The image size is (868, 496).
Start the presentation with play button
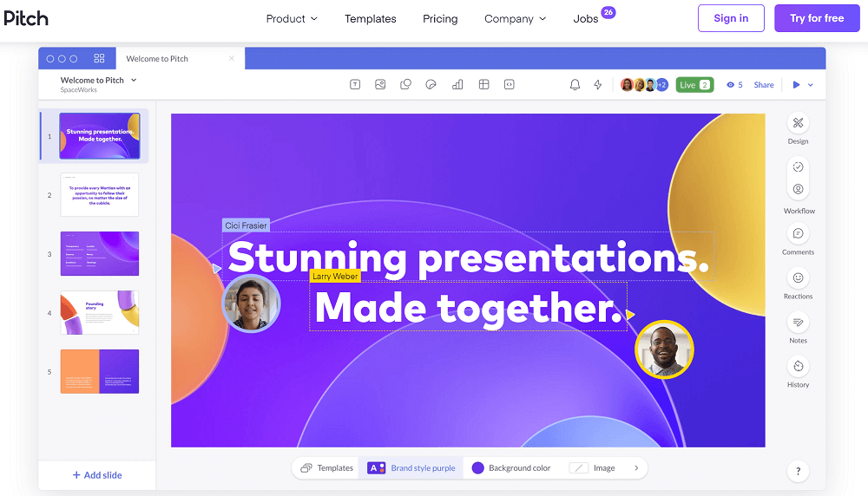(796, 85)
